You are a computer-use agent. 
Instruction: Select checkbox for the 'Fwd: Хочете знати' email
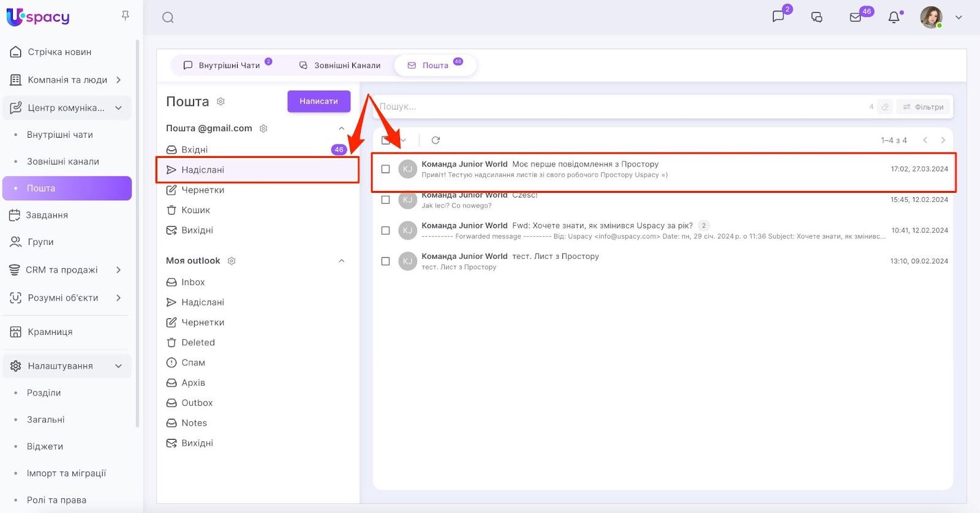(x=385, y=231)
